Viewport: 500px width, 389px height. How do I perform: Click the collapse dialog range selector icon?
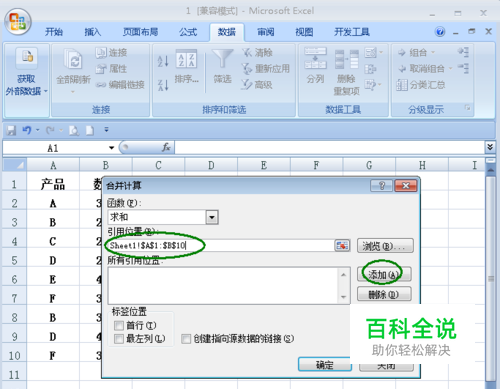click(x=342, y=246)
